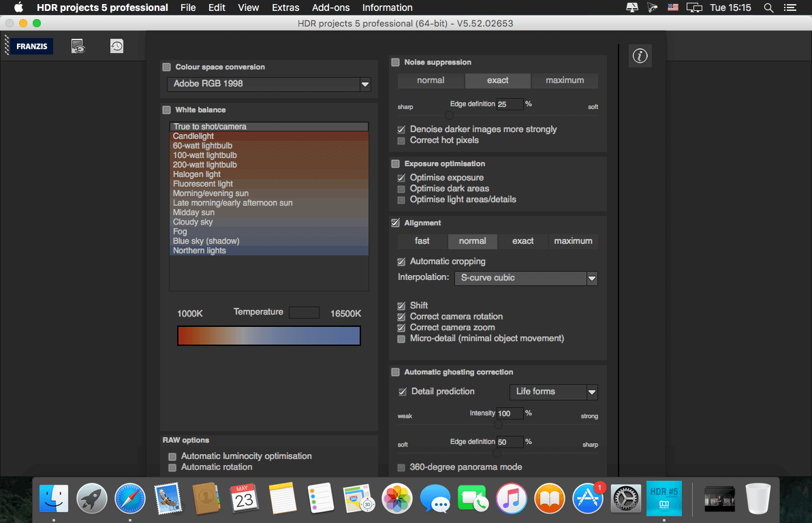Select normal noise suppression mode

click(431, 80)
